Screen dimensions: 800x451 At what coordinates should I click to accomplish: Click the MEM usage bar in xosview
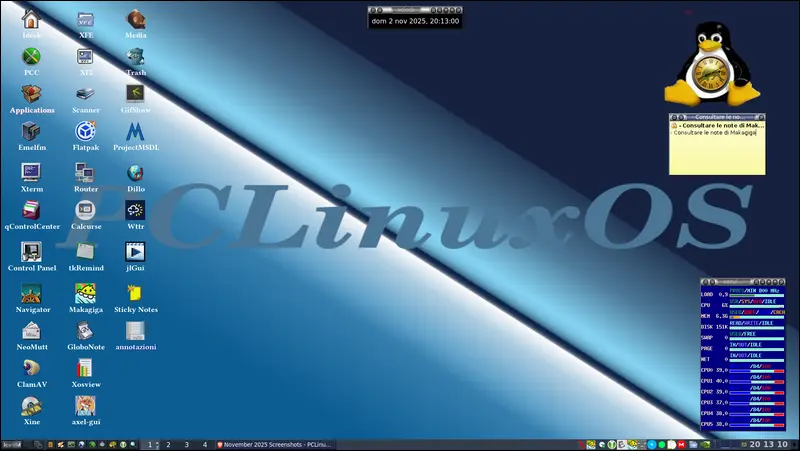click(757, 317)
